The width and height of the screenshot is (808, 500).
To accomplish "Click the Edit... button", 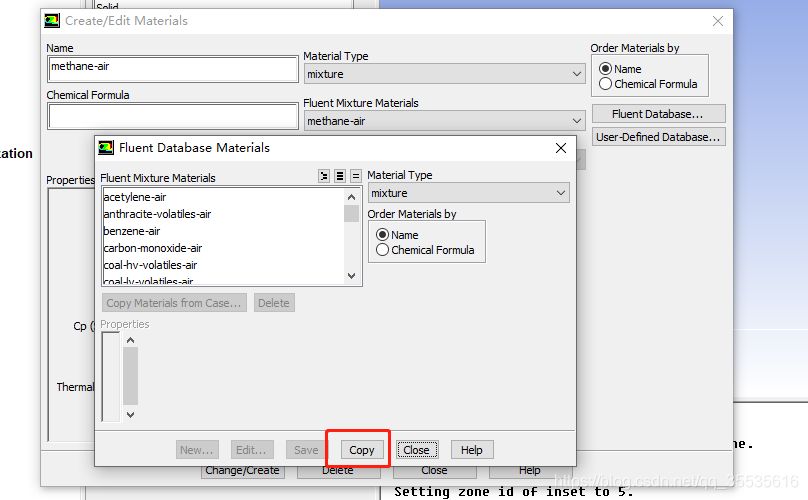I will click(x=251, y=450).
